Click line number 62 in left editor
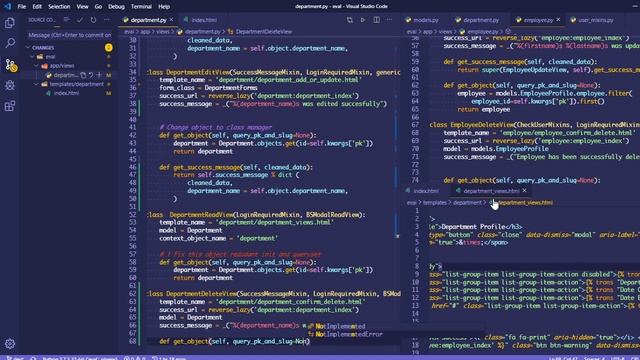This screenshot has width=640, height=360. click(x=132, y=294)
